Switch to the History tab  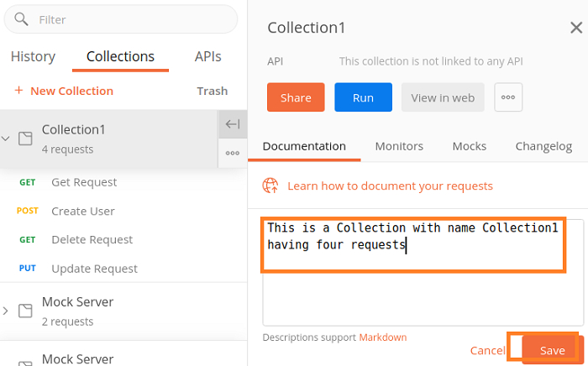[x=33, y=57]
